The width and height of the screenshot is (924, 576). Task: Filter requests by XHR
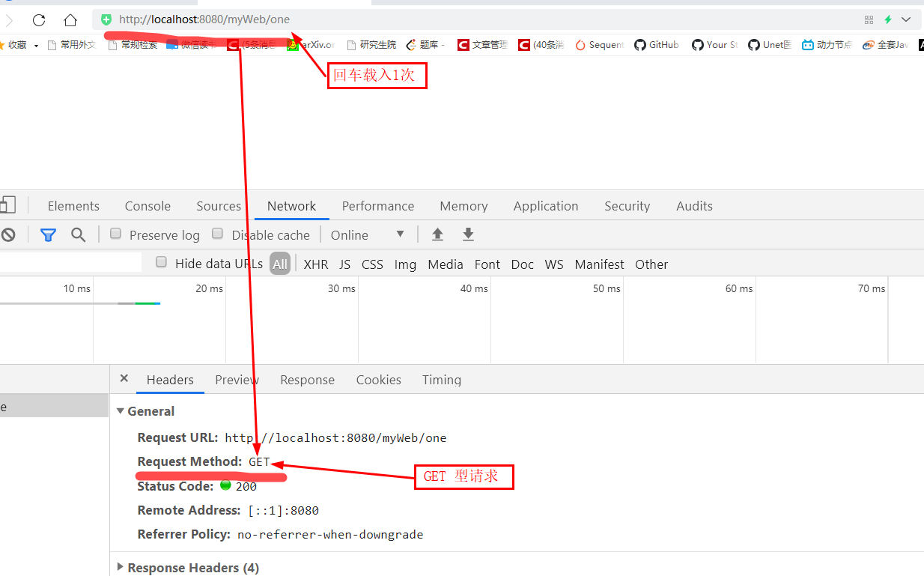coord(316,264)
